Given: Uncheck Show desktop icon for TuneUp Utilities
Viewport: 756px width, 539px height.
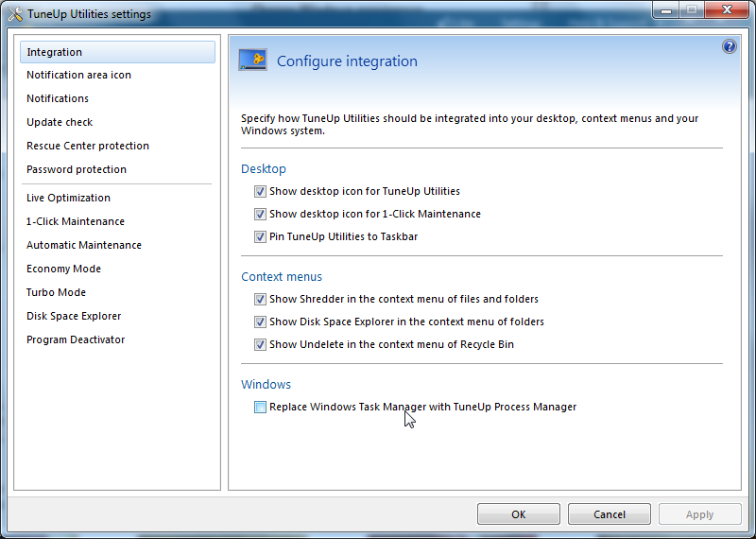Looking at the screenshot, I should pos(260,191).
